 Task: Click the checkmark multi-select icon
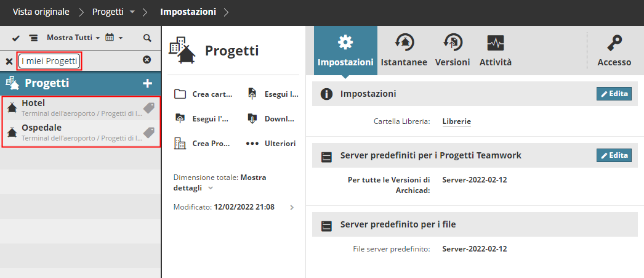pos(16,38)
